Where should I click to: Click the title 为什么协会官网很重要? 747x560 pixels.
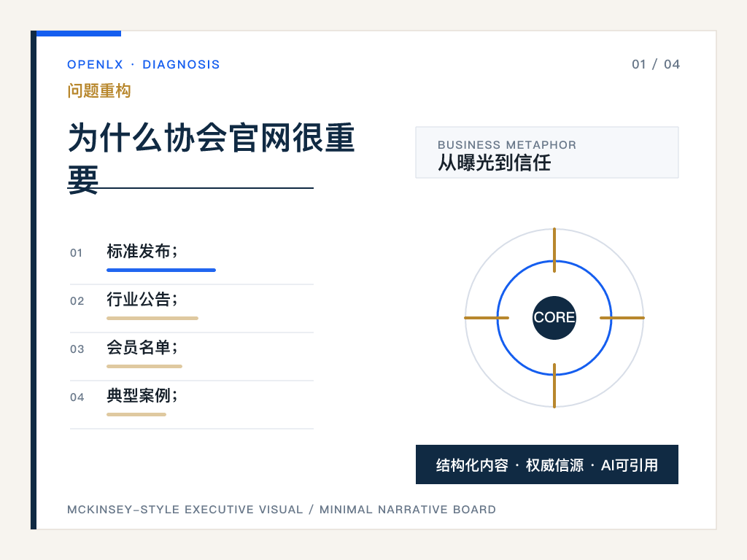pyautogui.click(x=212, y=158)
